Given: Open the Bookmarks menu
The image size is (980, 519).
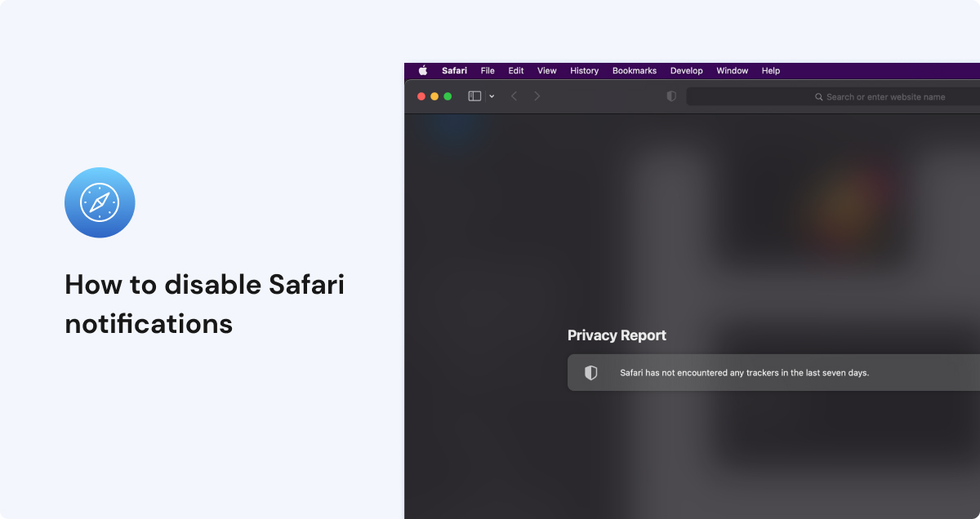Looking at the screenshot, I should (x=635, y=71).
